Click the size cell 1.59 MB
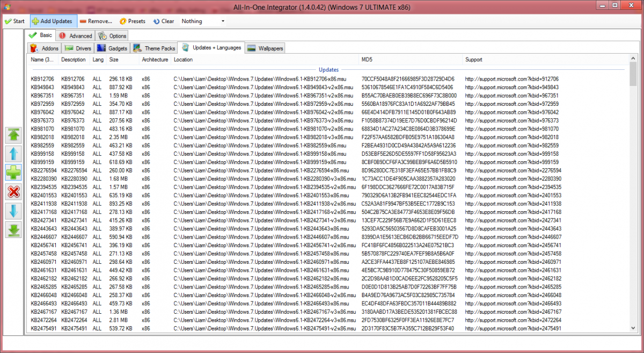 point(118,96)
